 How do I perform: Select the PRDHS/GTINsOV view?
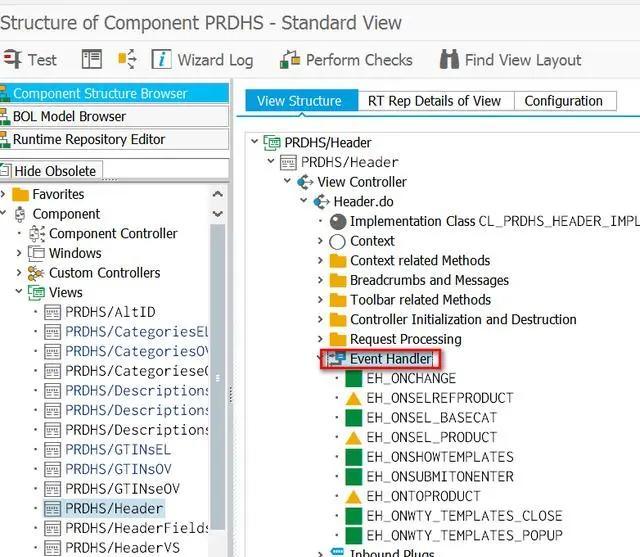(118, 469)
